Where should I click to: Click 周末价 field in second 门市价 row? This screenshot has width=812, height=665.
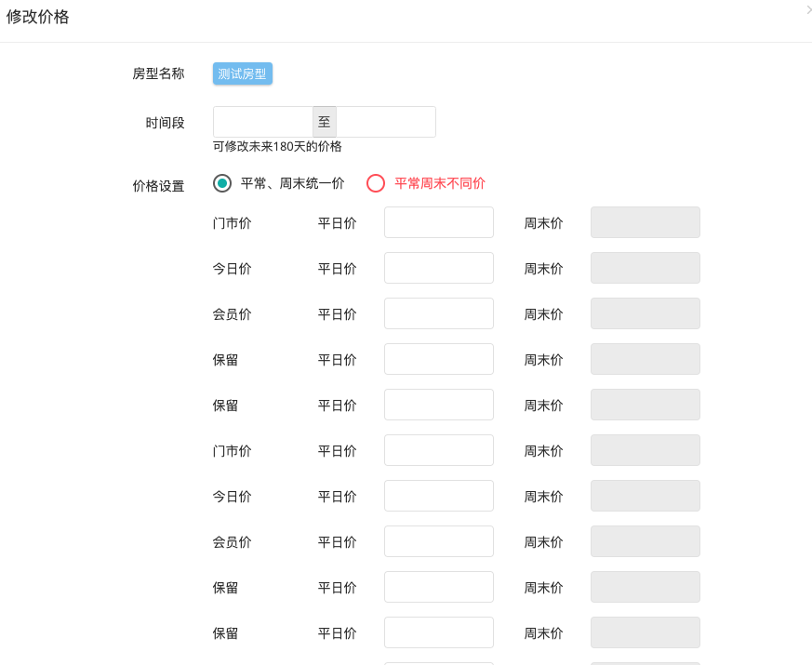[646, 450]
